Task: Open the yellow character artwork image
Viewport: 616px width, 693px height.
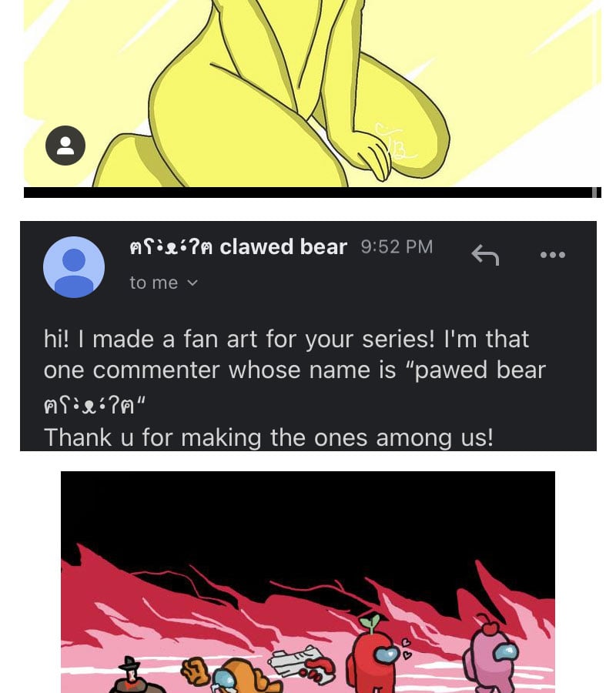Action: 312,93
